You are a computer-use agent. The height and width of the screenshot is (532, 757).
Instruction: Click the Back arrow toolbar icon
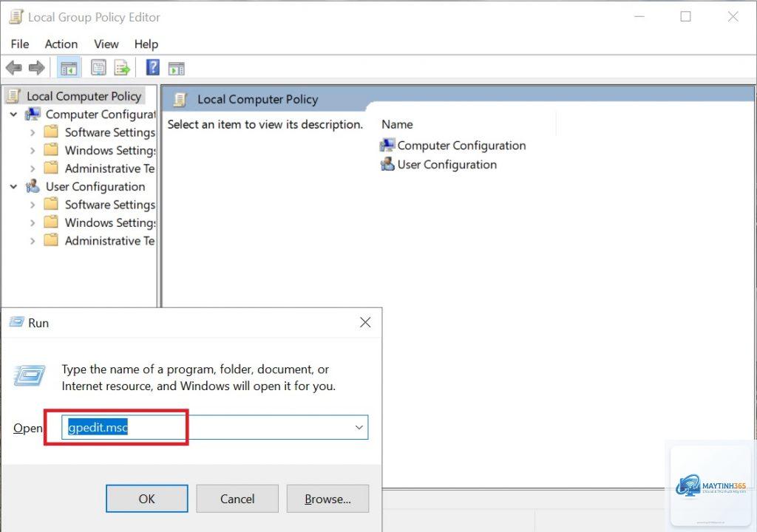[x=13, y=68]
